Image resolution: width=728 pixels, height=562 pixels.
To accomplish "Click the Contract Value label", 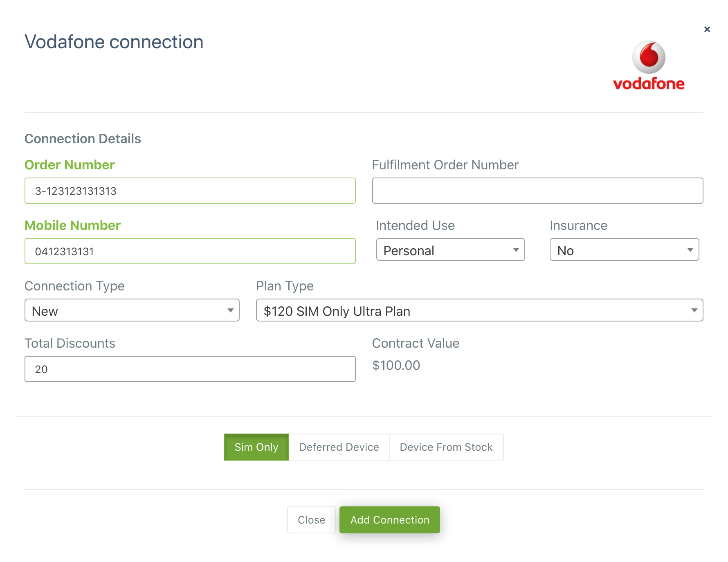I will click(x=416, y=343).
